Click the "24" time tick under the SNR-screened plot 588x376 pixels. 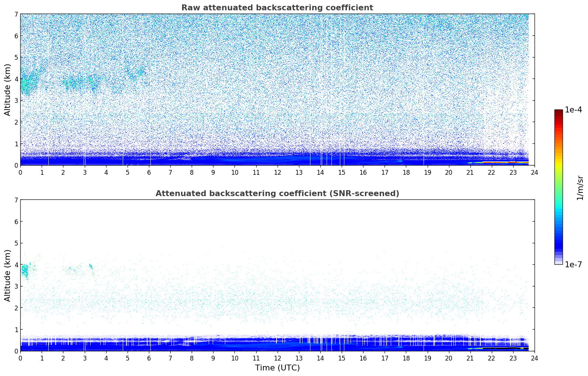[535, 358]
